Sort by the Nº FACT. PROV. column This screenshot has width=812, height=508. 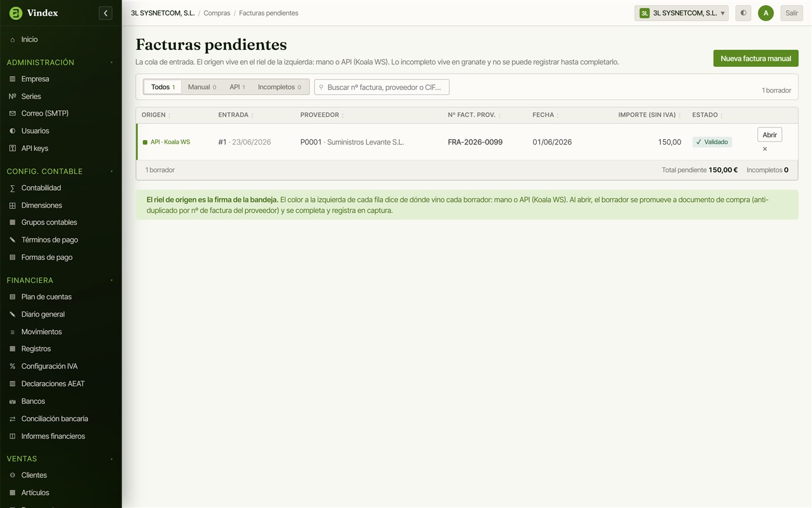tap(474, 115)
